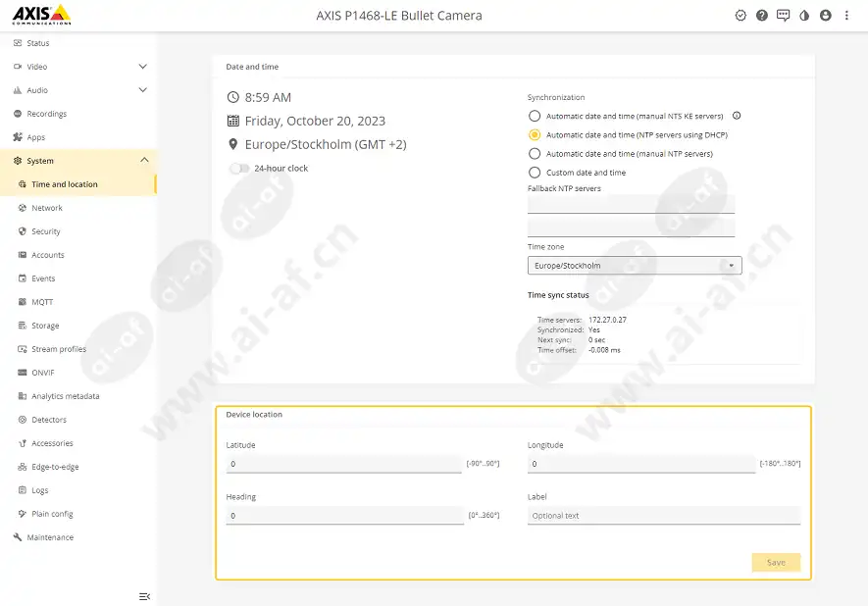Click the location pin icon beside Europe/Stockholm

click(x=233, y=144)
